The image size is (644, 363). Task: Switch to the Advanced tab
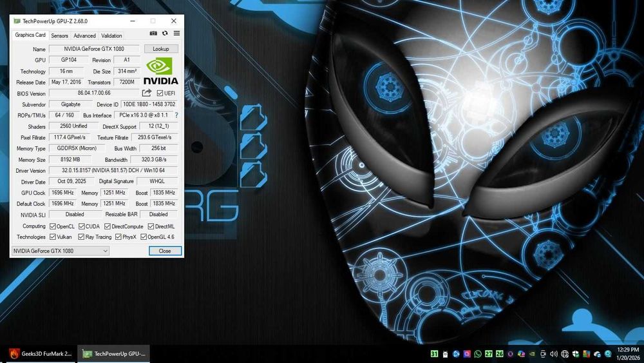coord(84,35)
